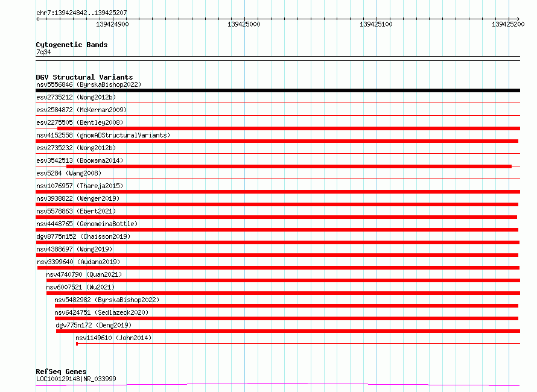The width and height of the screenshot is (537, 392).
Task: Select the esv2735232 (Wong2012b) variant label
Action: click(x=76, y=148)
